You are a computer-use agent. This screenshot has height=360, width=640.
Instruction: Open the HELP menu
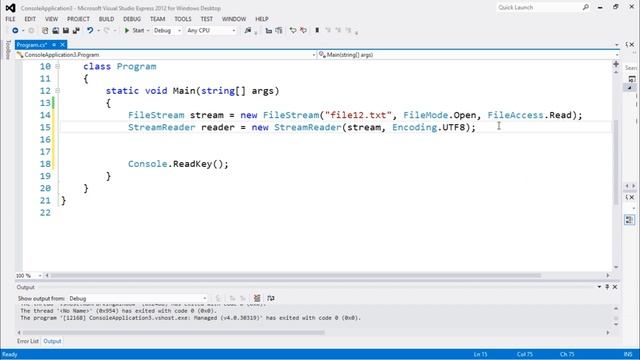(x=262, y=19)
